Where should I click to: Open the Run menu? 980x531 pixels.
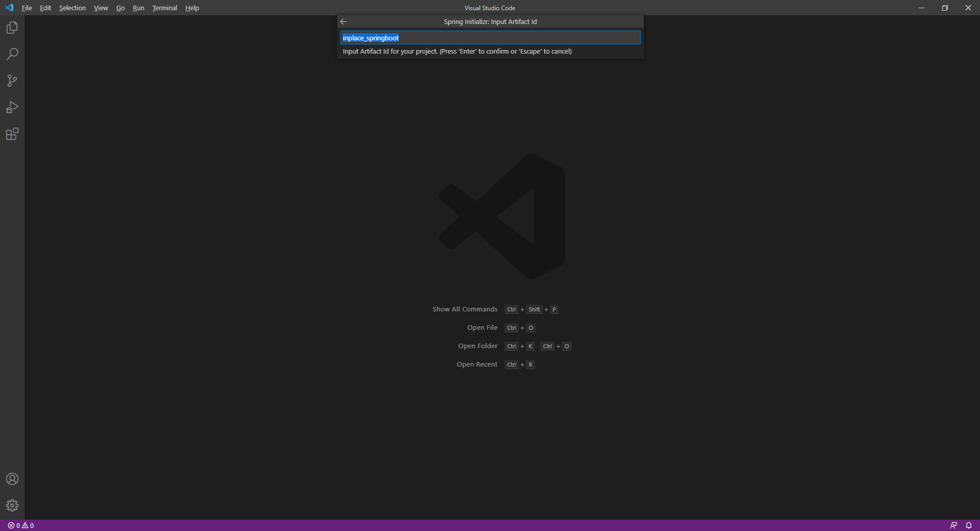(138, 8)
